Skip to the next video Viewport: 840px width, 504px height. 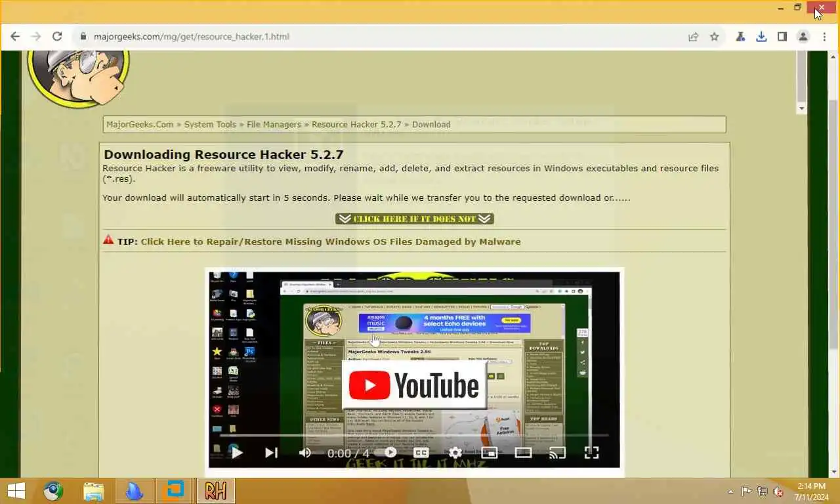click(x=271, y=452)
